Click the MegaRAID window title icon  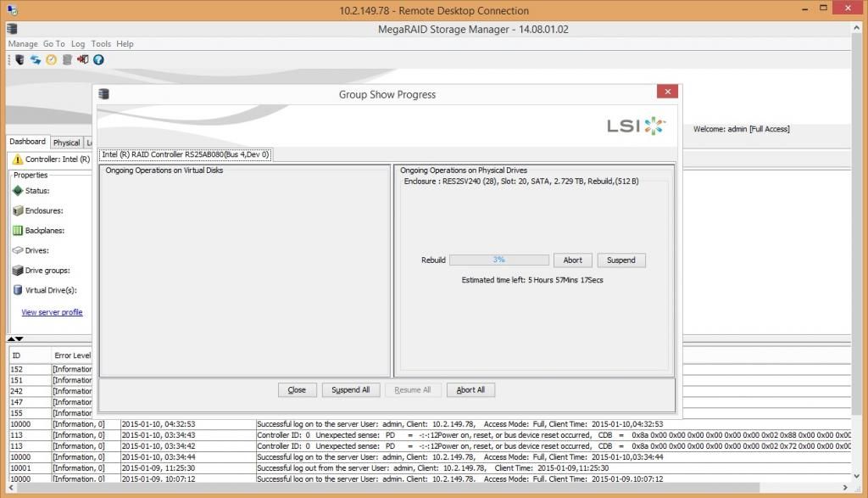pos(12,29)
